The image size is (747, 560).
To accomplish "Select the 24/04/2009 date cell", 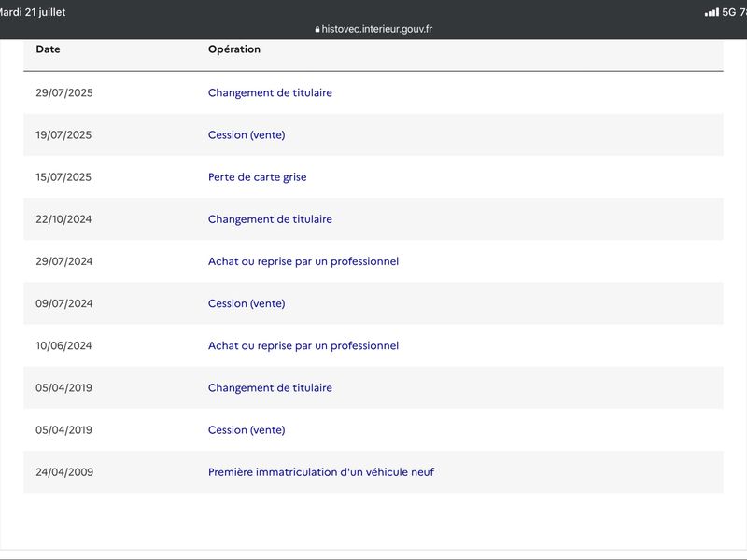I will click(x=64, y=472).
